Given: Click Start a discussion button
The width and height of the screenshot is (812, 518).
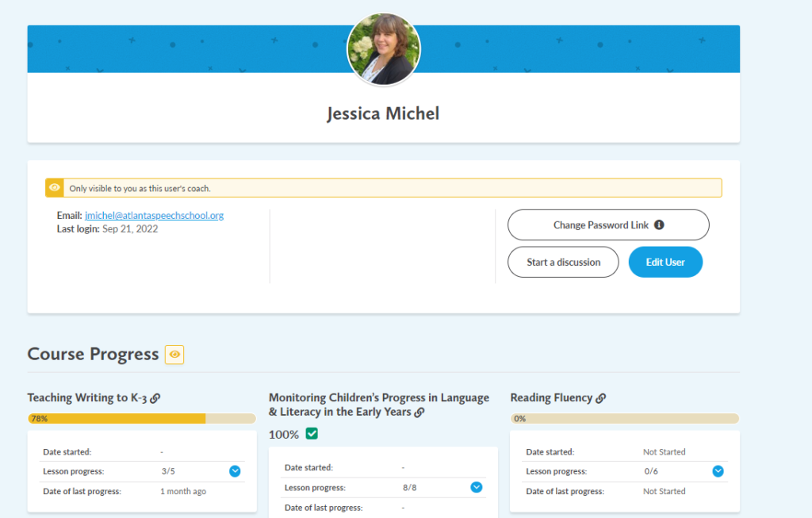Looking at the screenshot, I should coord(563,262).
